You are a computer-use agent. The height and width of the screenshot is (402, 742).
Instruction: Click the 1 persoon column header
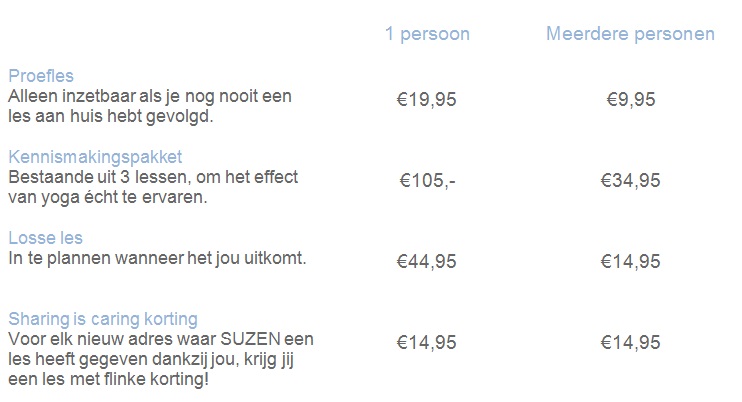(427, 34)
